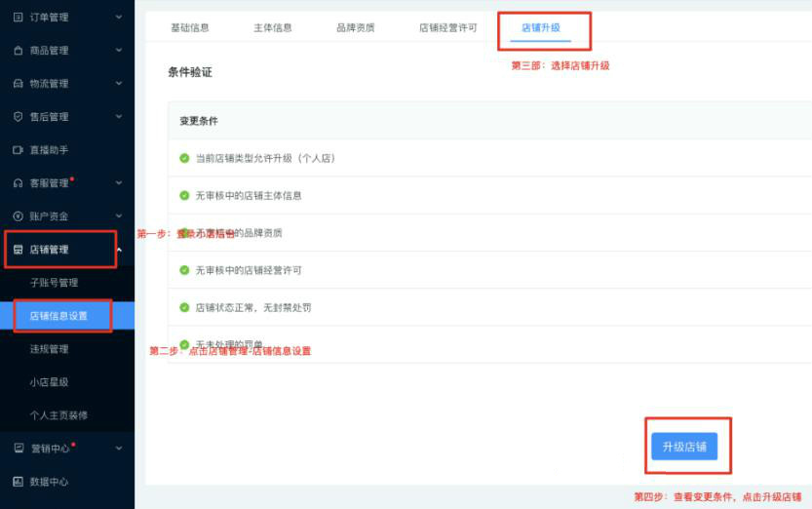This screenshot has width=812, height=509.
Task: Open the 品牌资质 tab
Action: coord(356,28)
